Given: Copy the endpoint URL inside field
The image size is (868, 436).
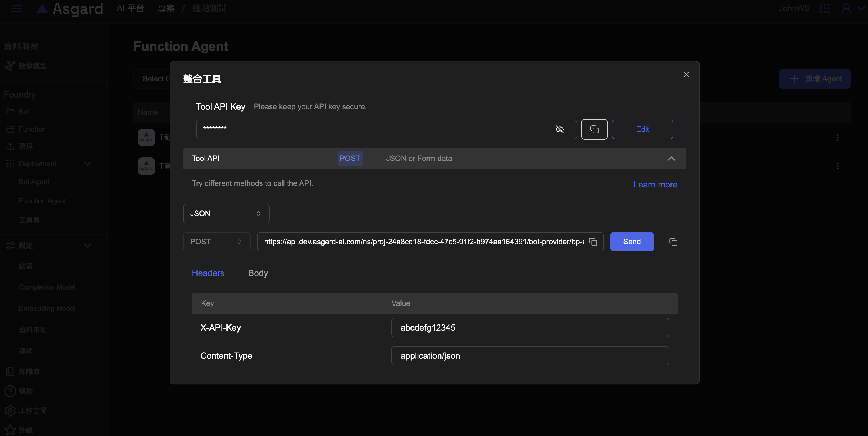Looking at the screenshot, I should click(x=593, y=242).
